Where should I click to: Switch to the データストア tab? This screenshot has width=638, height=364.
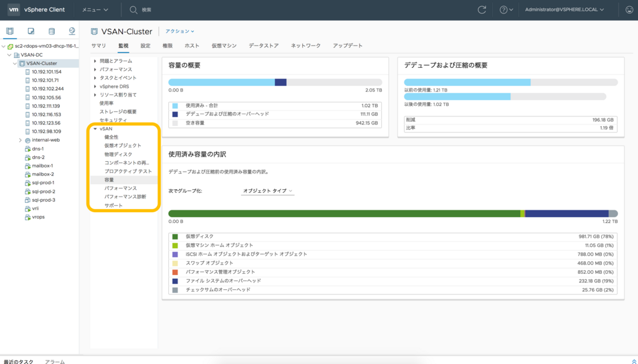264,46
